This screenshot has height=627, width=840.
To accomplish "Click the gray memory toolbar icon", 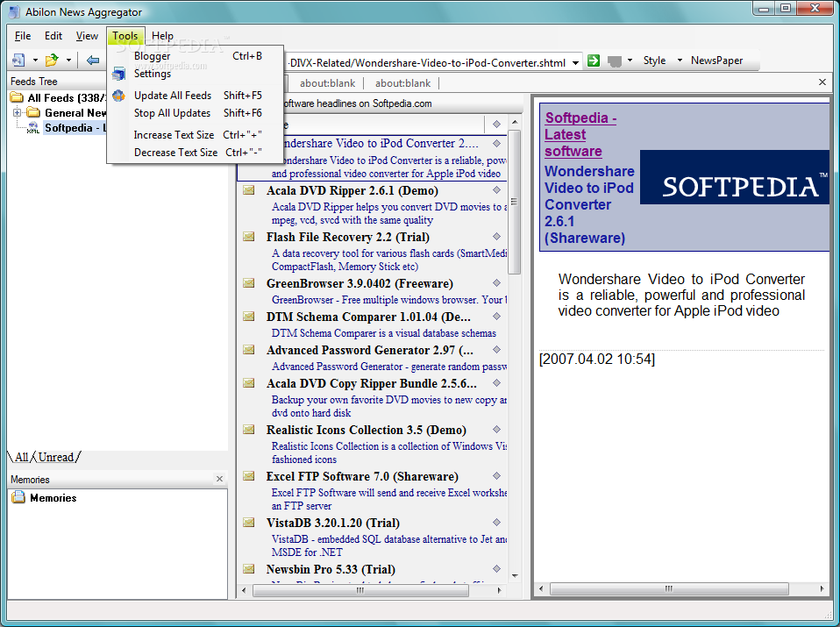I will [615, 61].
